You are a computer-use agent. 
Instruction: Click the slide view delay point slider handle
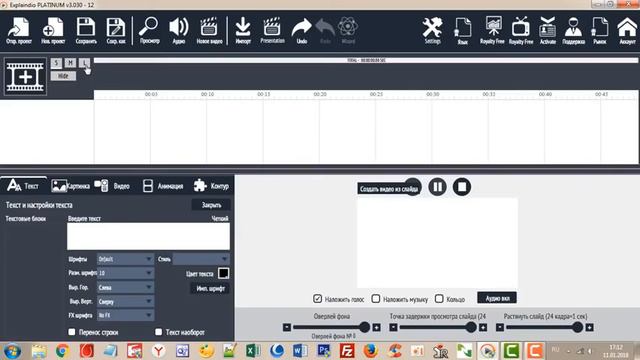[471, 327]
